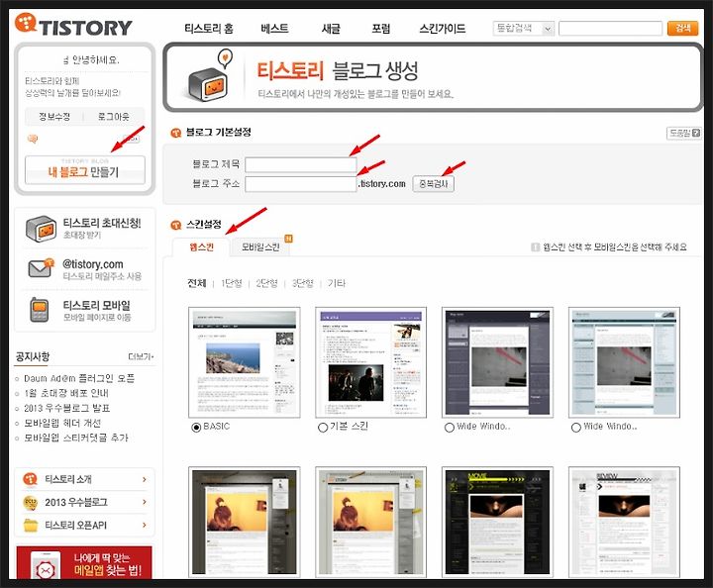Open the 티스토리 모바일 link
Screen dimensions: 713x588
point(96,305)
